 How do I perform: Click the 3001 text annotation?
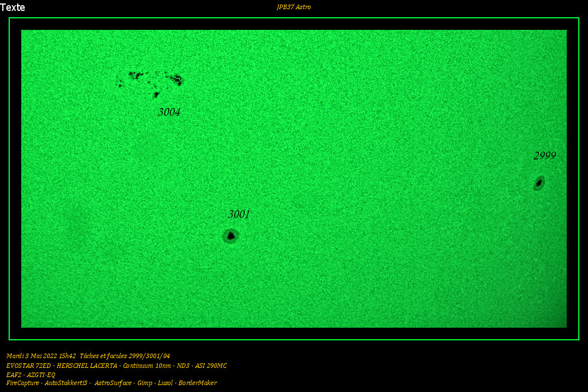point(239,215)
